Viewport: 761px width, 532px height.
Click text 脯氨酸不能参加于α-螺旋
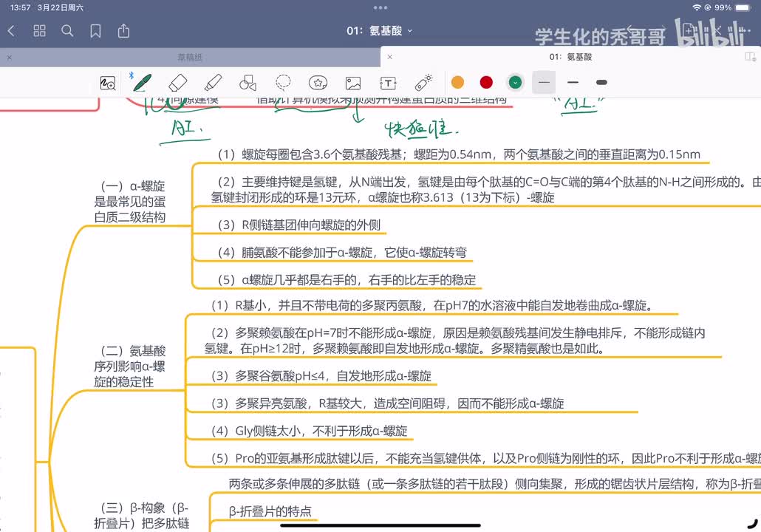(x=342, y=253)
